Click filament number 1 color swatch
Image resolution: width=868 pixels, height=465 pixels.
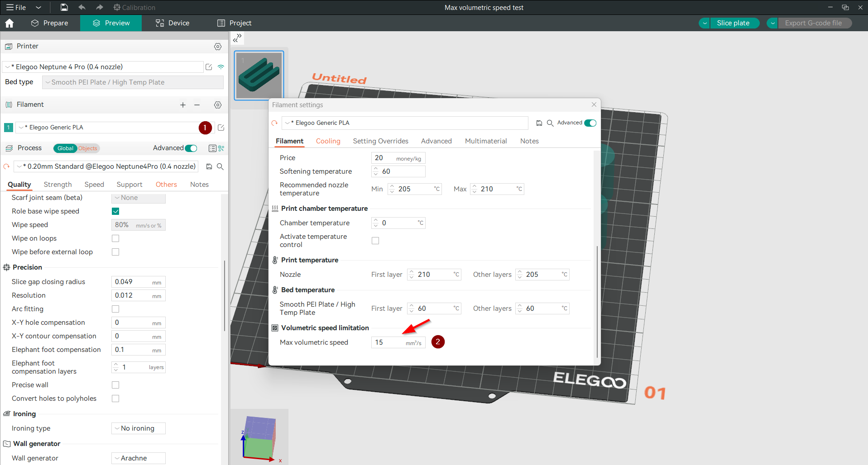(x=8, y=128)
